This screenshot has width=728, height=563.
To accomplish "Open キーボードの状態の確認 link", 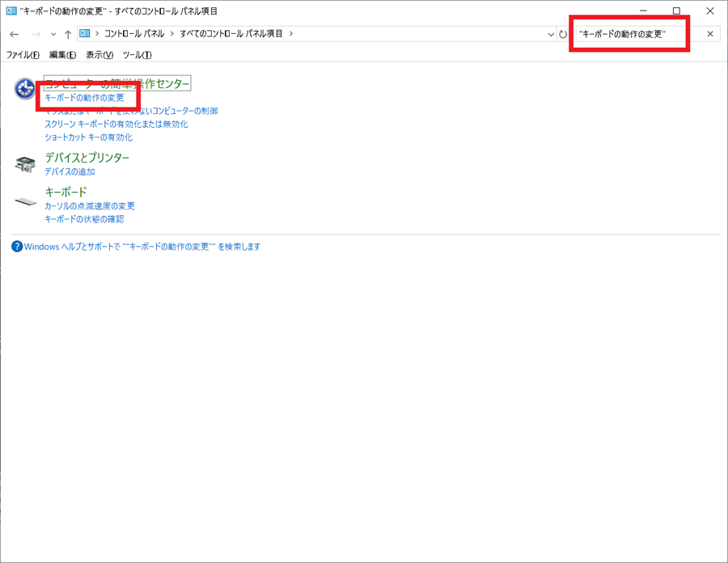I will coord(84,219).
